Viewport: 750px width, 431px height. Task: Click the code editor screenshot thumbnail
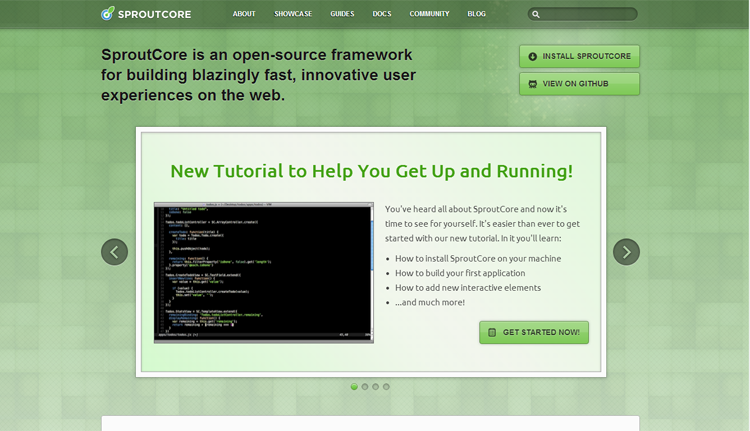(264, 272)
